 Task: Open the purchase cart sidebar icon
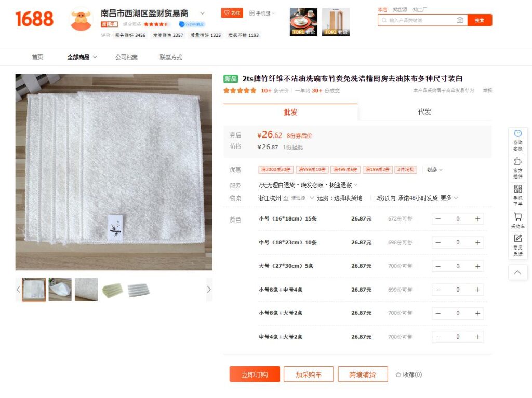pyautogui.click(x=518, y=216)
